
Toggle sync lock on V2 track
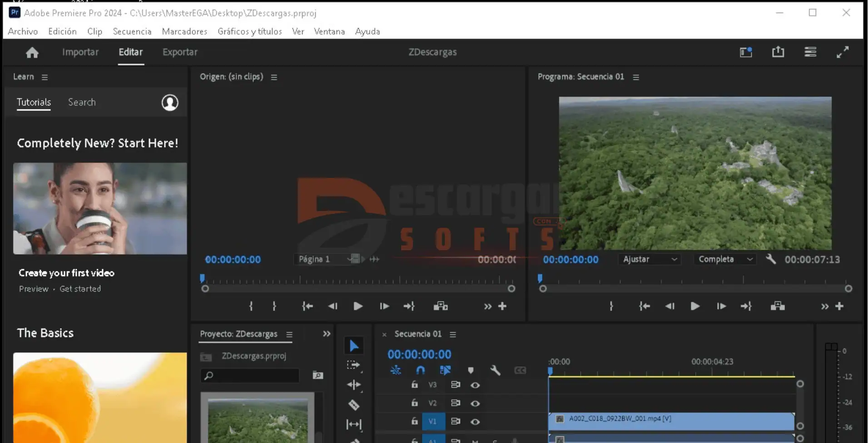pyautogui.click(x=455, y=403)
